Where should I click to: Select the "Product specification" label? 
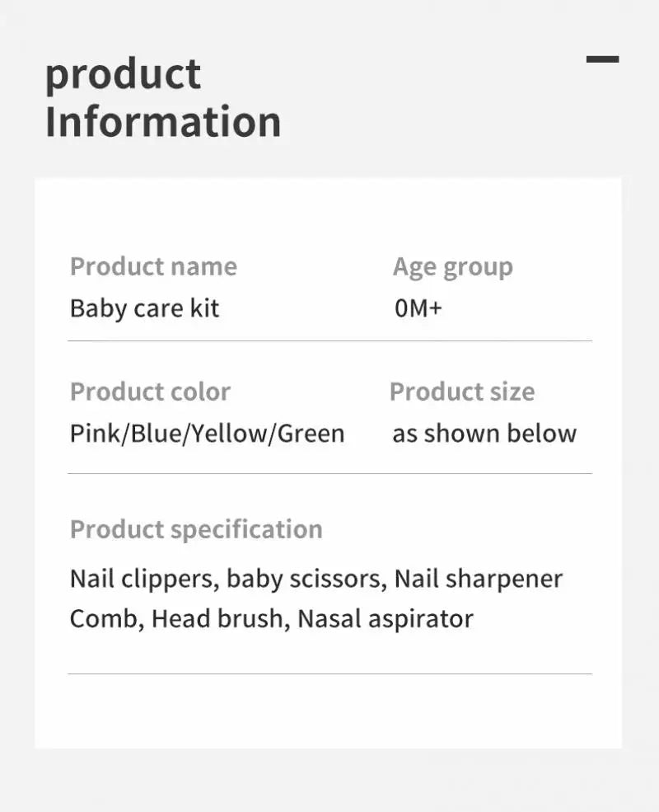[196, 529]
